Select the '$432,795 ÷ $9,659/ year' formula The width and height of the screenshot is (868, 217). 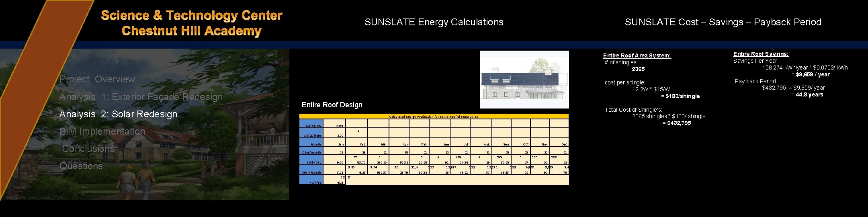[x=793, y=88]
